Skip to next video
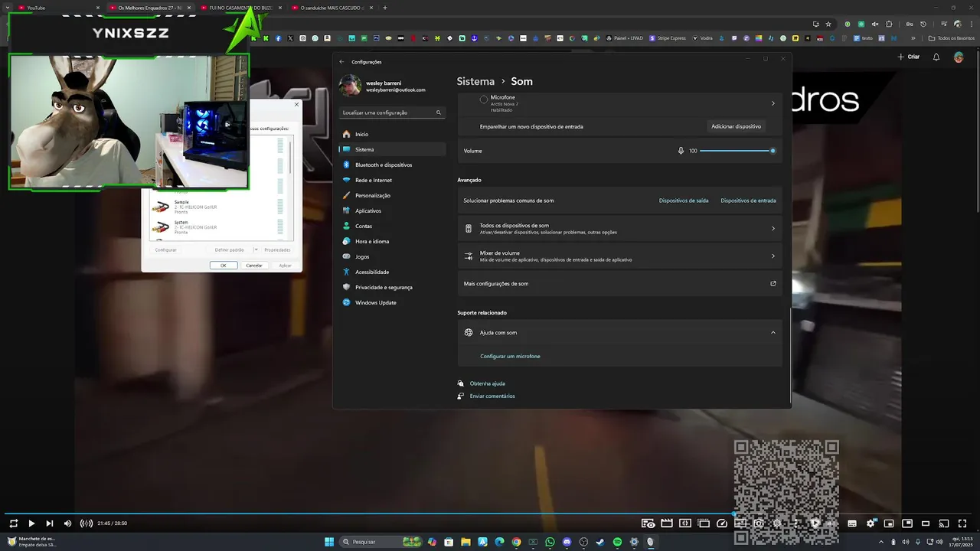This screenshot has height=551, width=980. [x=50, y=523]
